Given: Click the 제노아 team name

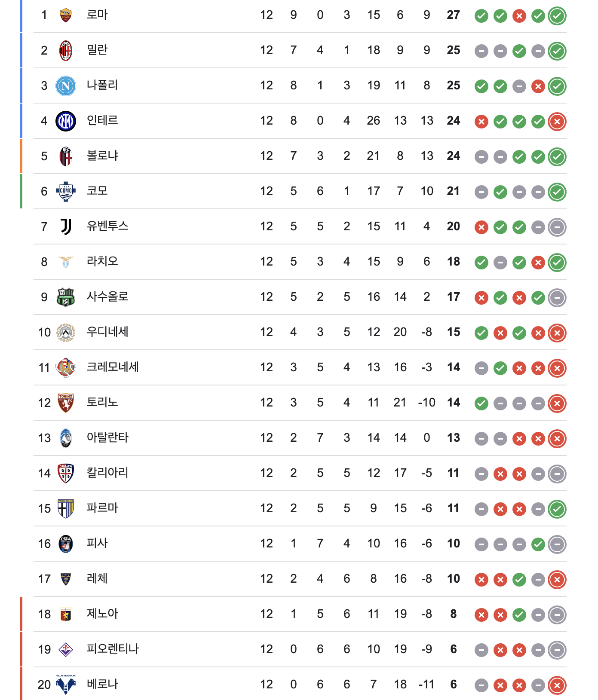Looking at the screenshot, I should 102,614.
